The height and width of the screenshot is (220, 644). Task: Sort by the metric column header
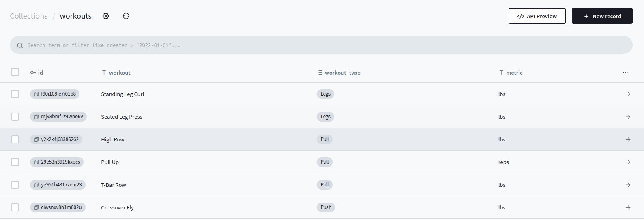coord(514,73)
